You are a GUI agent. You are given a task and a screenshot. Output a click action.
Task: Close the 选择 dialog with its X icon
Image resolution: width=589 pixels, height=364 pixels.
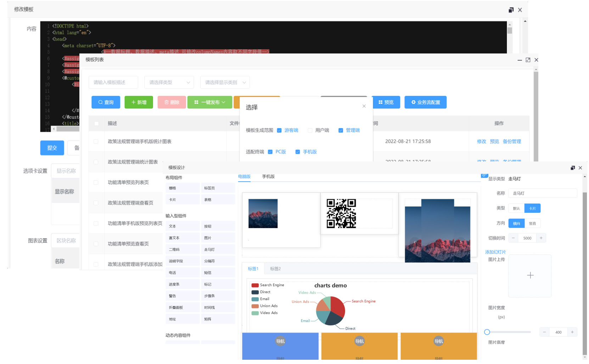coord(364,106)
